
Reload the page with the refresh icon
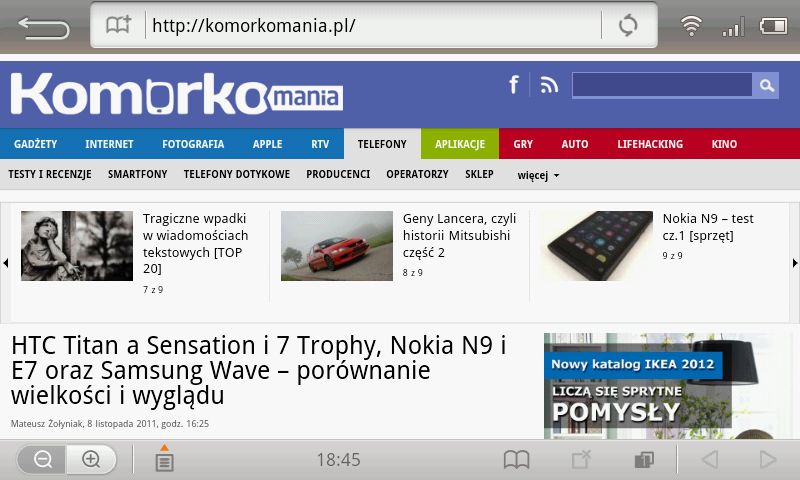pos(628,25)
